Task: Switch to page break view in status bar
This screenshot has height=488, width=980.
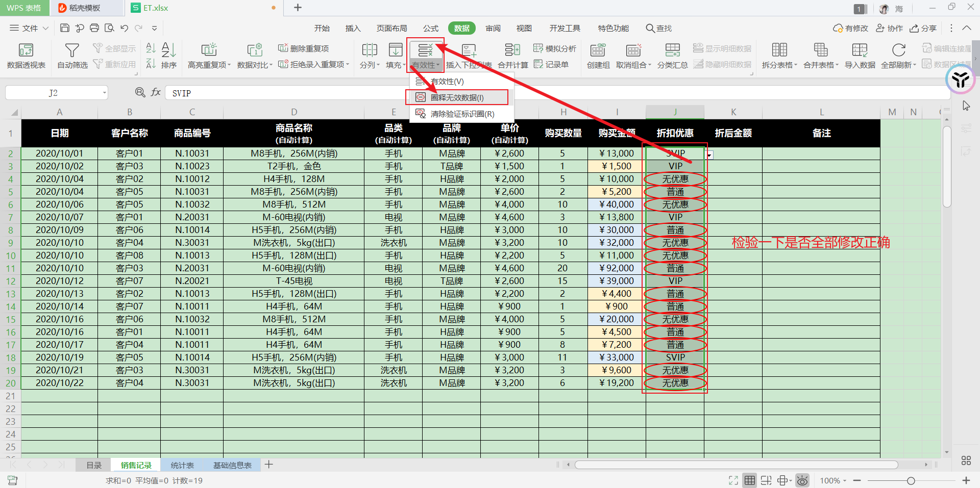Action: pos(766,480)
